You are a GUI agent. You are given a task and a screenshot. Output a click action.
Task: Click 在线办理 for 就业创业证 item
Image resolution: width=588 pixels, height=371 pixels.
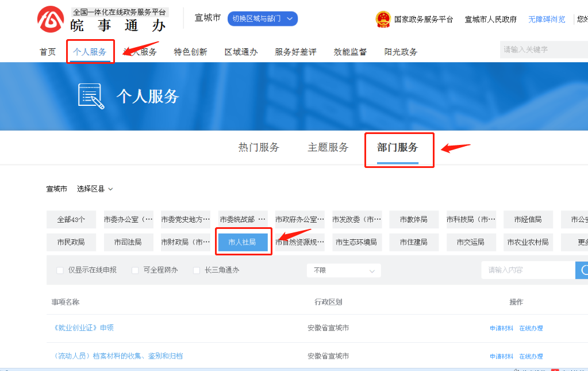point(531,328)
